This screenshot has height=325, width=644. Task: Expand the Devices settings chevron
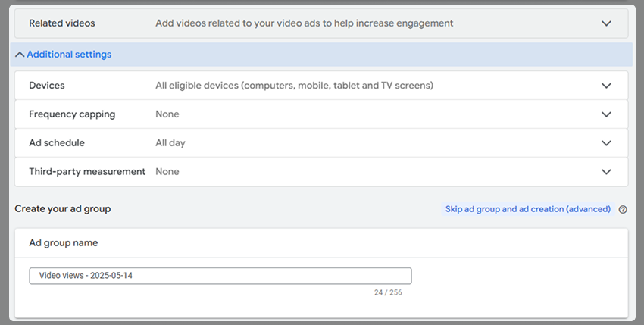(x=606, y=86)
